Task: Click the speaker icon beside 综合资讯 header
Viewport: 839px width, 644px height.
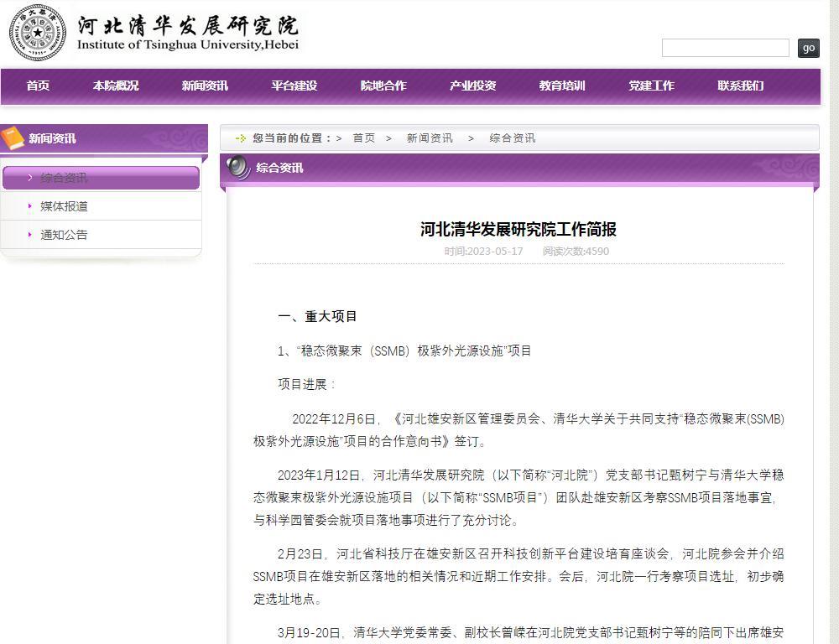Action: (237, 167)
